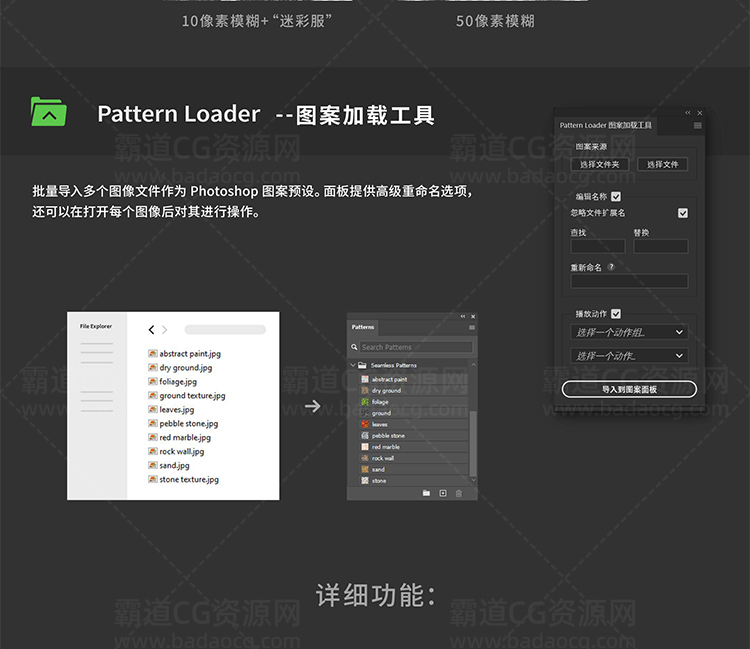Viewport: 750px width, 649px height.
Task: Open the Pattern Loader panel flyout menu
Action: tap(697, 126)
